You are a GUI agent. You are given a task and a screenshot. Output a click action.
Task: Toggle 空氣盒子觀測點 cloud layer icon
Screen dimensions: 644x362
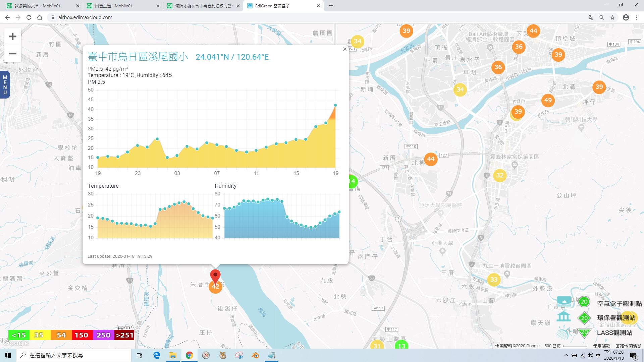(564, 301)
